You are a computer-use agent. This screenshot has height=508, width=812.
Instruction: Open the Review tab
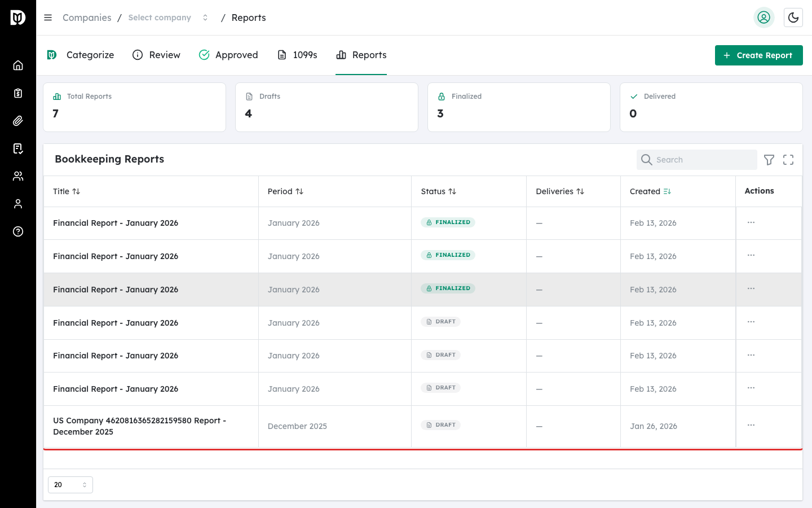156,55
